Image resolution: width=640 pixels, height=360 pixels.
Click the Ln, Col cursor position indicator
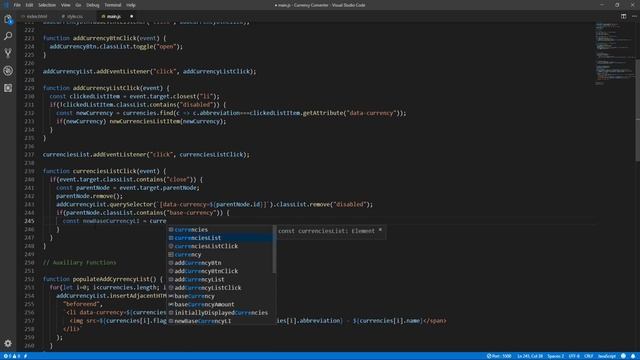[530, 356]
